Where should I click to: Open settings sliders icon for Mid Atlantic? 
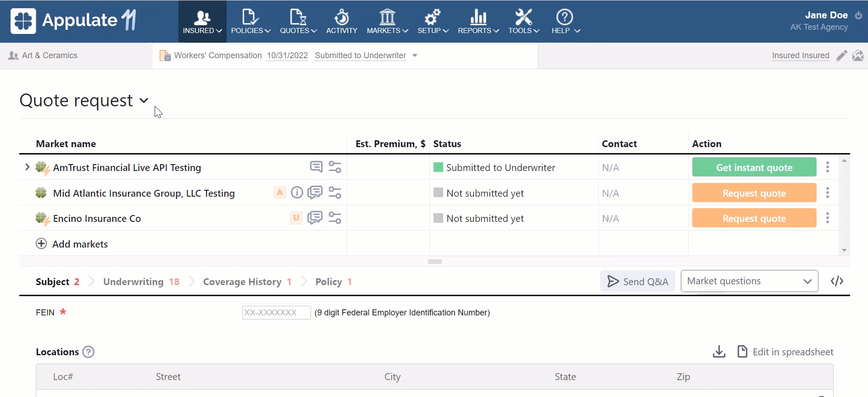(x=335, y=193)
